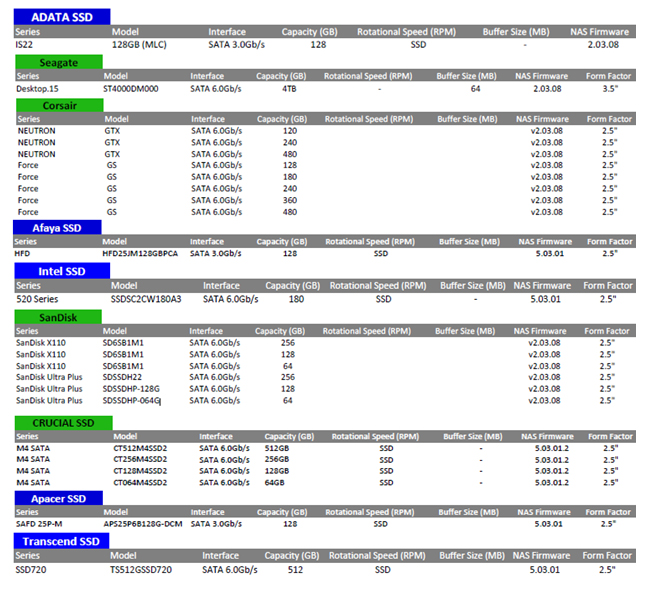Click APS25P6B128G-DCM model cell
This screenshot has height=595, width=653.
(x=143, y=524)
